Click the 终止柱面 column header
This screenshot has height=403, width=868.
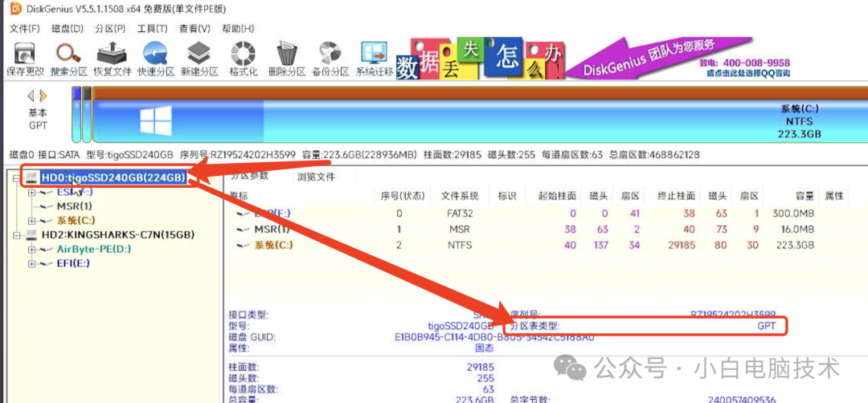pos(676,196)
